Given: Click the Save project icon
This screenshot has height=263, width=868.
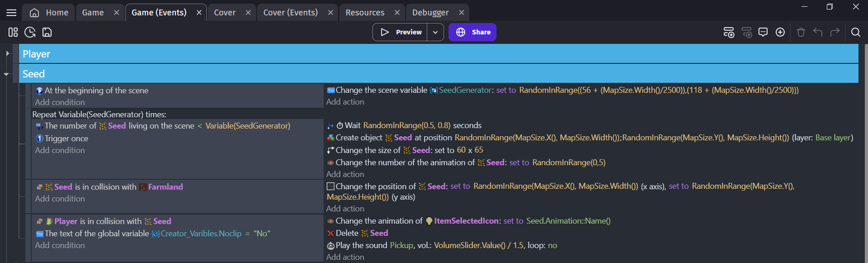Looking at the screenshot, I should point(47,32).
